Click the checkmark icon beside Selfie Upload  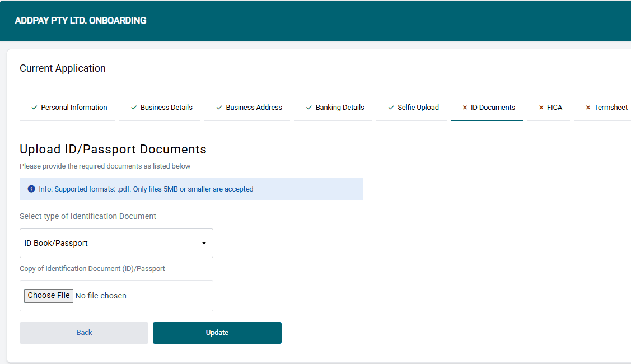(391, 108)
